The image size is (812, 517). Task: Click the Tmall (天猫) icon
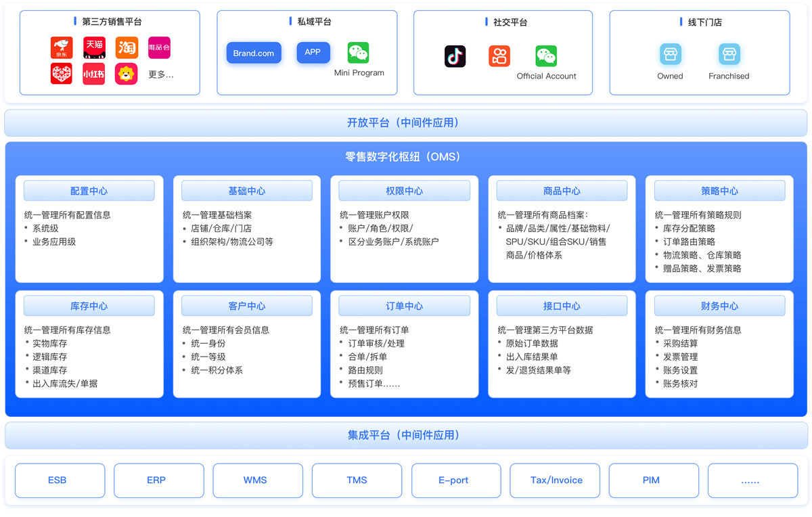(x=94, y=47)
